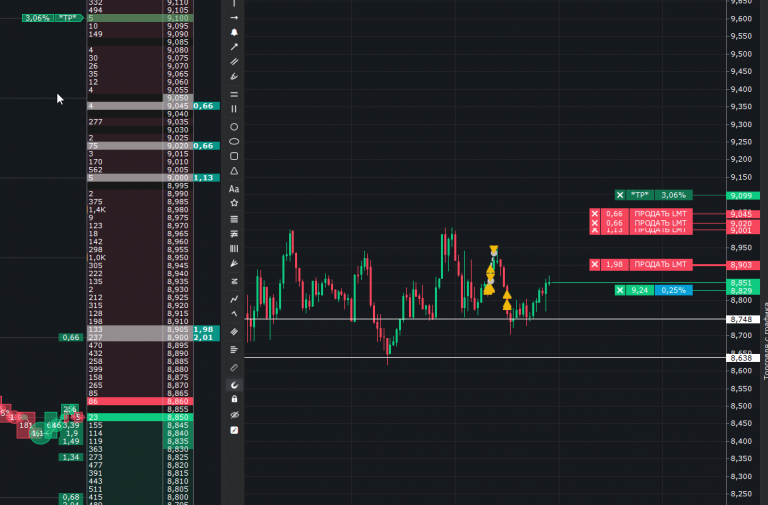Select the vertical parallel lines tool
The width and height of the screenshot is (768, 505).
(234, 109)
